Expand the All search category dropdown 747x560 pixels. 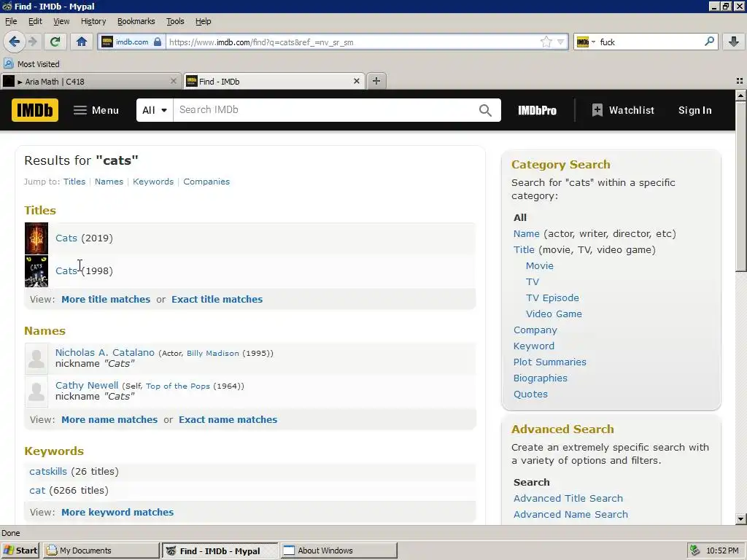click(155, 110)
